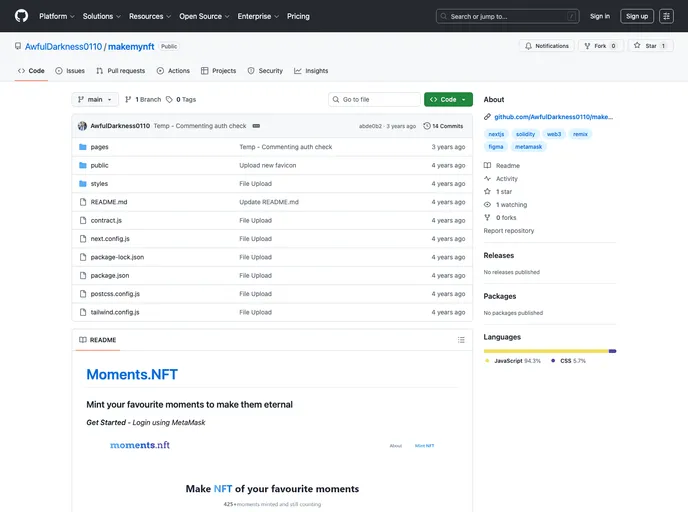
Task: Click the README outline list icon
Action: coord(461,340)
